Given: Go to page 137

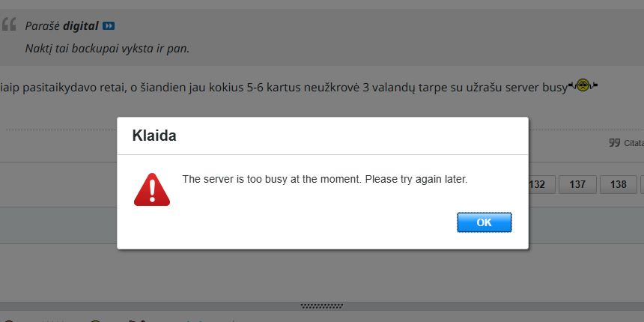Looking at the screenshot, I should 577,184.
